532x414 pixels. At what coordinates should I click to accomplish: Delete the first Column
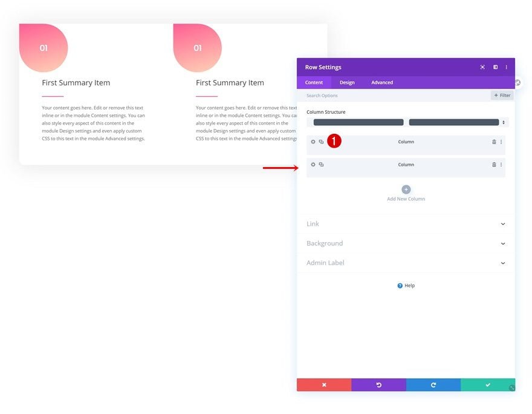point(495,141)
